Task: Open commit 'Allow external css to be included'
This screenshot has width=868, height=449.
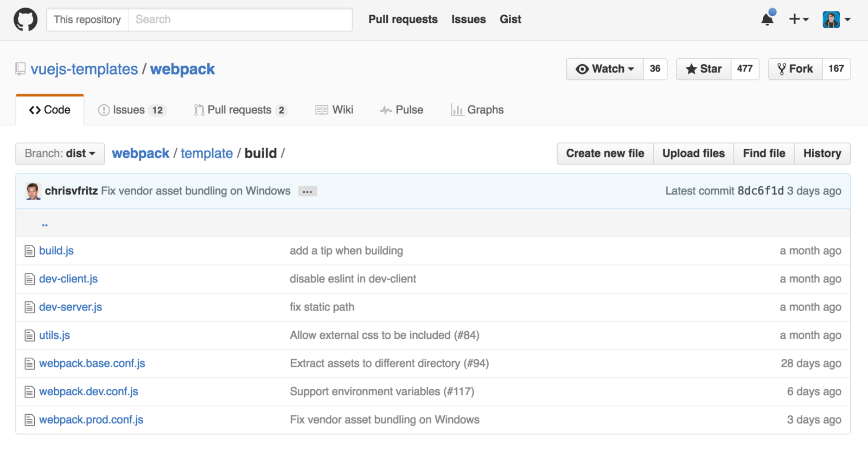Action: point(385,336)
